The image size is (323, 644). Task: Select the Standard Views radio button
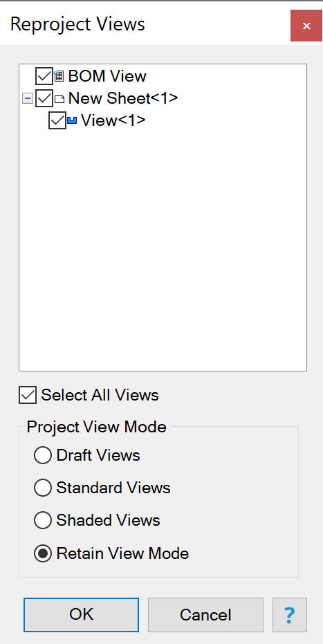[43, 488]
